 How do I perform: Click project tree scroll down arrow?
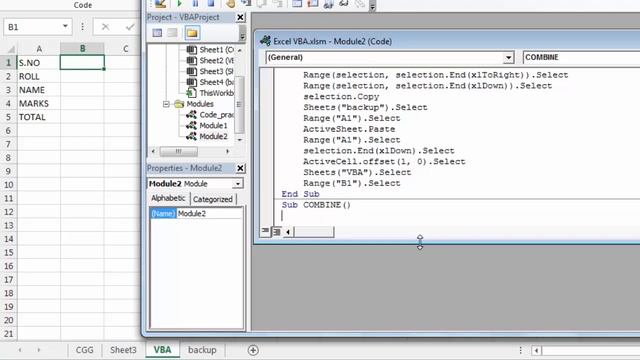click(240, 140)
